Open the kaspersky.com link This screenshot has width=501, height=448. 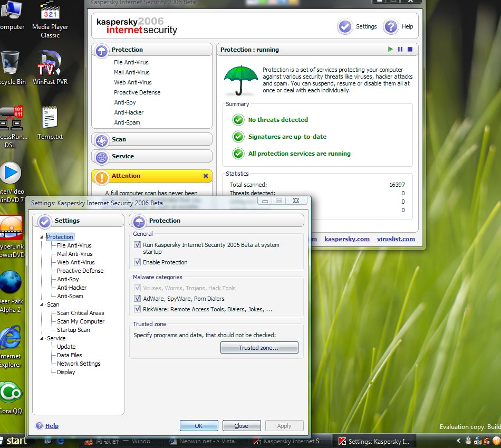[346, 239]
